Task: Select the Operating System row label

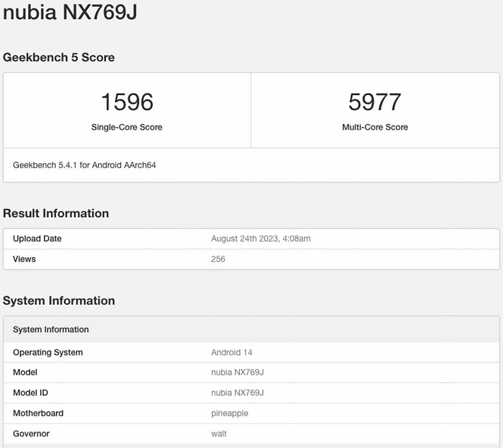Action: click(48, 352)
